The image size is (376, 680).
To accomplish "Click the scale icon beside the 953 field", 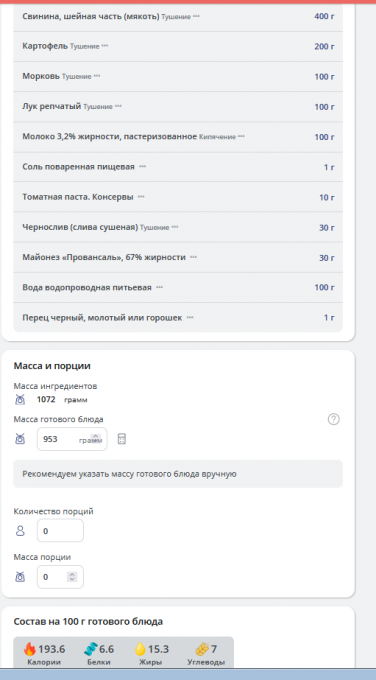I will point(20,439).
